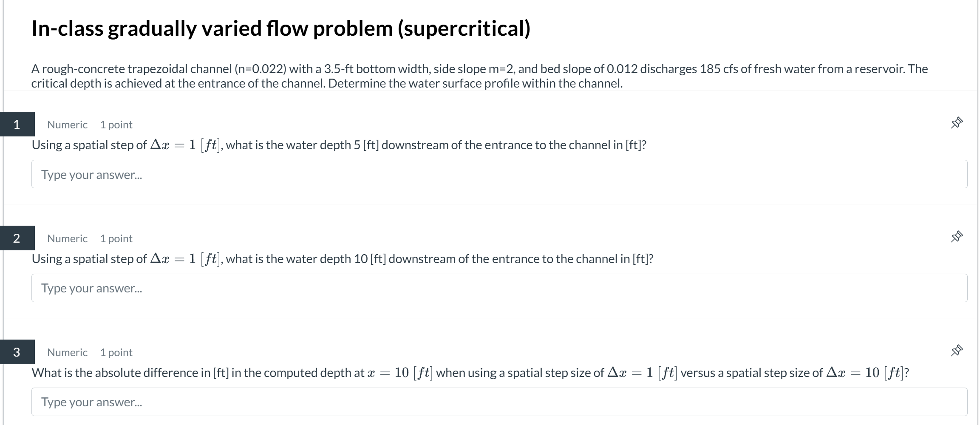Click the Numeric label on question 1
This screenshot has width=980, height=425.
coord(67,124)
